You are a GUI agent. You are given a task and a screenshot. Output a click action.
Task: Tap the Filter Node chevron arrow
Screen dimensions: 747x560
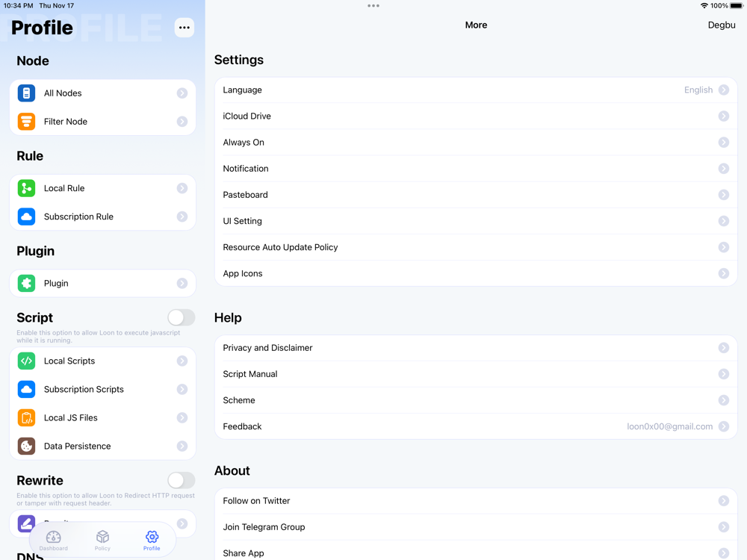pyautogui.click(x=182, y=122)
